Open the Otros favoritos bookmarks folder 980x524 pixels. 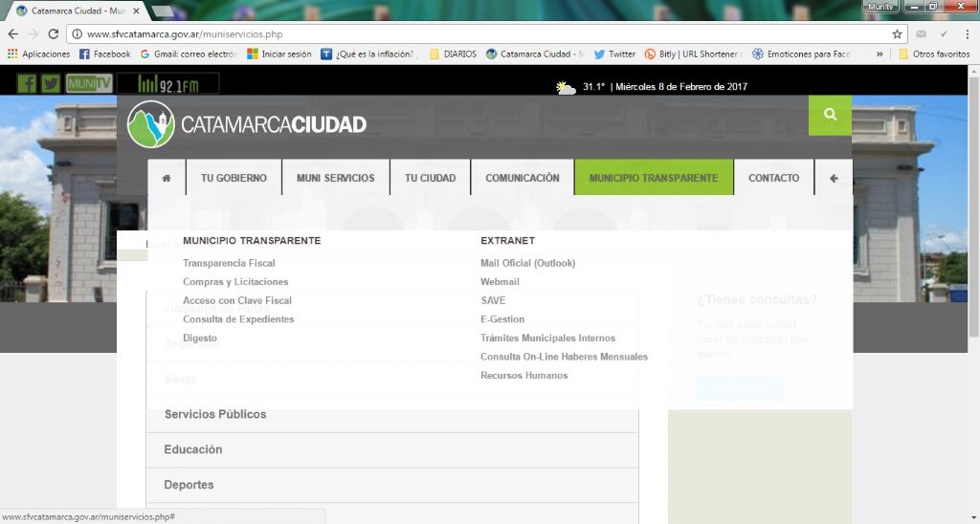tap(934, 55)
